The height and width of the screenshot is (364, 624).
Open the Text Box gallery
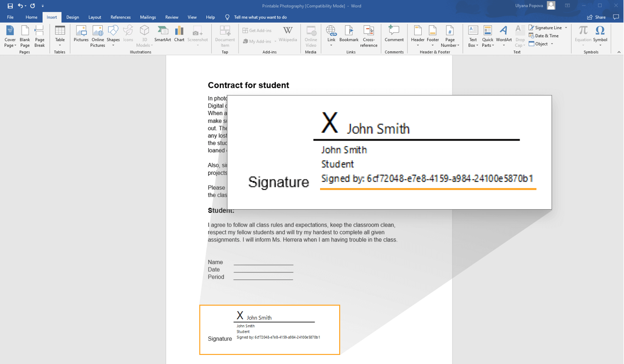(473, 36)
